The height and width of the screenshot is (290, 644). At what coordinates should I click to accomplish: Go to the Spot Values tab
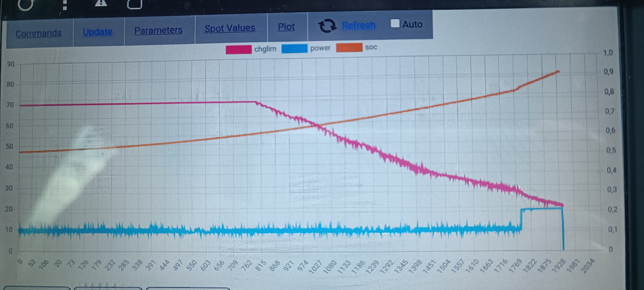point(230,28)
